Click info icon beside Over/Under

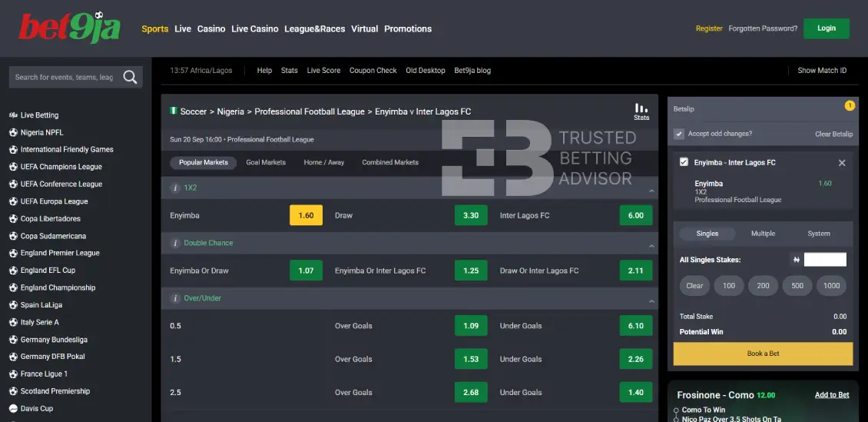click(x=176, y=298)
